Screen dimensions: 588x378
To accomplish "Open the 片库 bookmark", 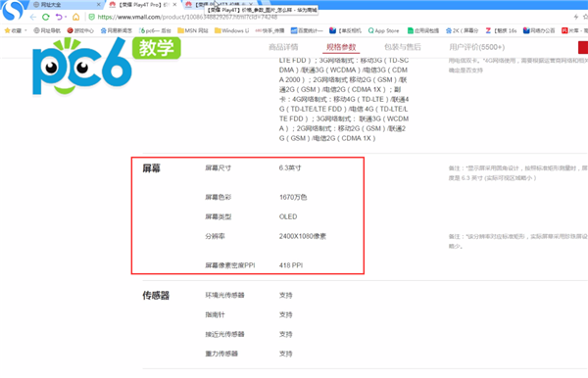I will click(x=574, y=30).
